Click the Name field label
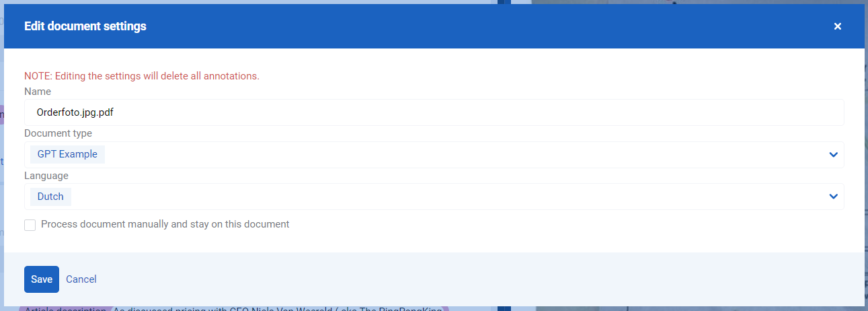The image size is (868, 311). coord(38,92)
